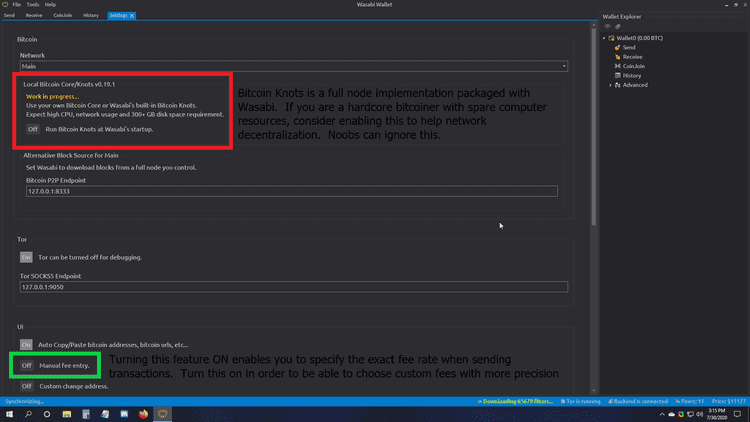Click the Receive coin icon in Wallet Explorer
750x422 pixels.
click(618, 57)
